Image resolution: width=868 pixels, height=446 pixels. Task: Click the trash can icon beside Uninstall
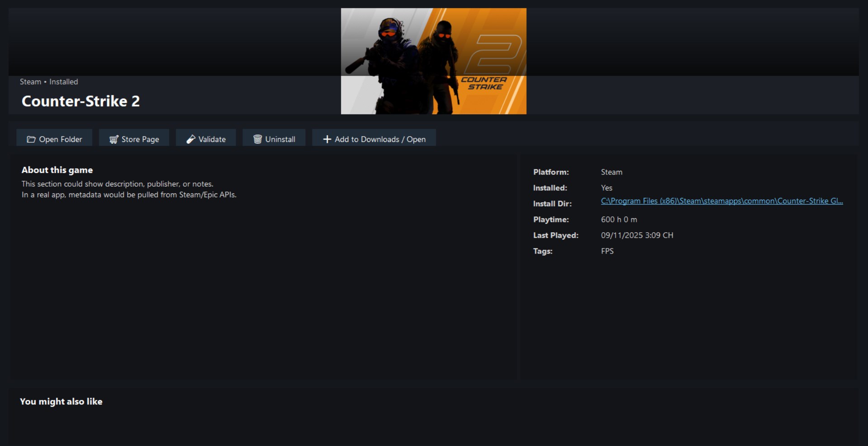pyautogui.click(x=258, y=139)
